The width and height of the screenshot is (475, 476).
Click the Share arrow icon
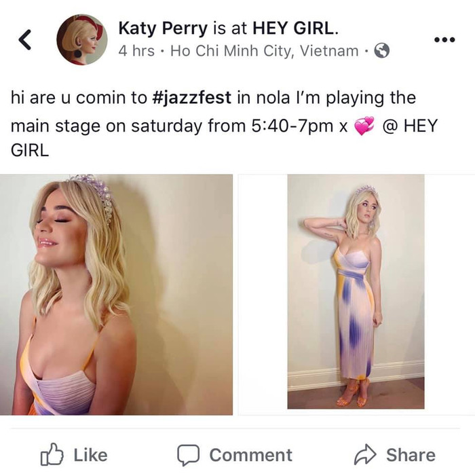tap(365, 454)
